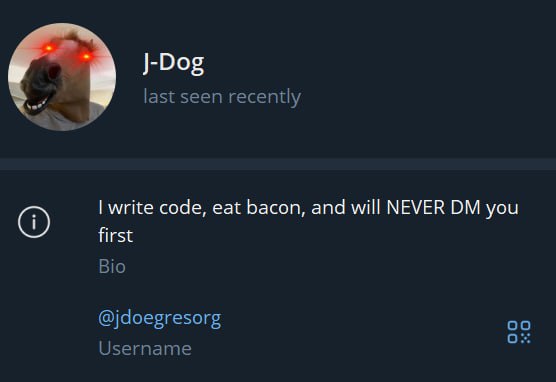Screen dimensions: 556x382
Task: Click the word 'first' in bio's second line
Action: click(x=116, y=235)
